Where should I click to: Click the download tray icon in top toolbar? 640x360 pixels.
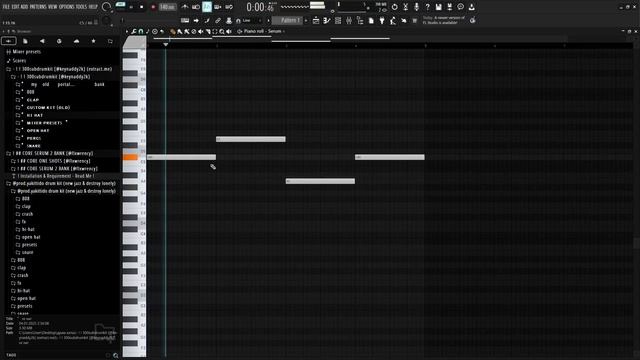click(471, 7)
